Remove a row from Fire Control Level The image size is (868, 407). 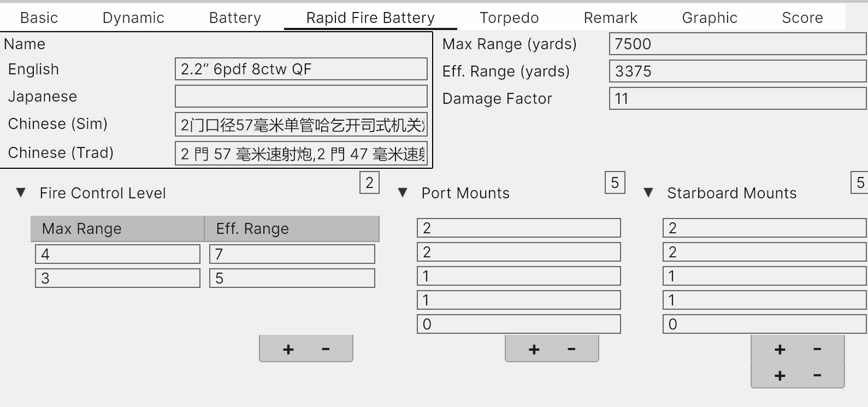click(326, 350)
